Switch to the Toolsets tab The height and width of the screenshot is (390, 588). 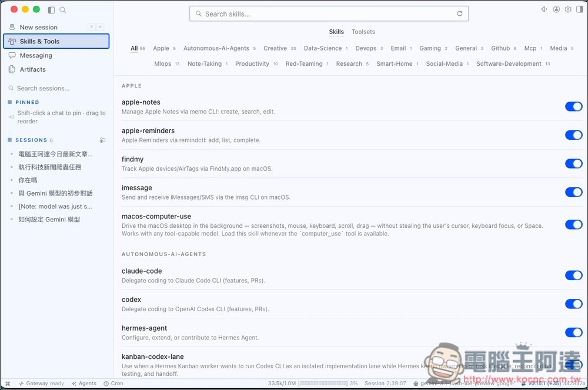363,32
